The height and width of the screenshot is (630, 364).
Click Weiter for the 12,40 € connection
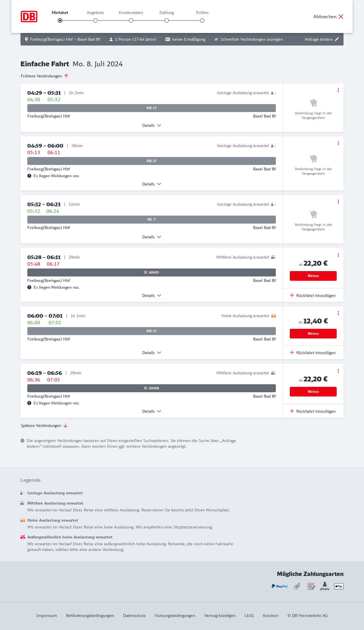coord(313,334)
